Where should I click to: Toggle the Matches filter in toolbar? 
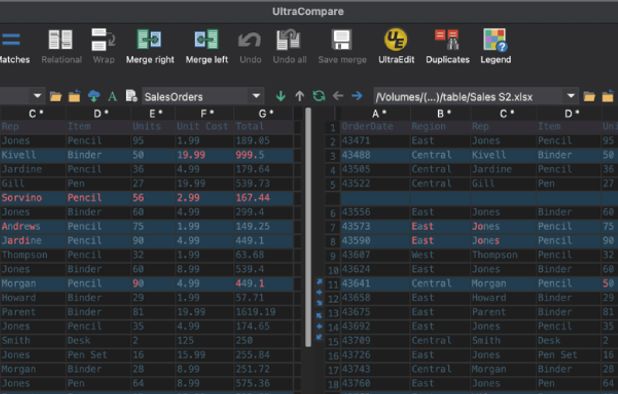[x=14, y=46]
